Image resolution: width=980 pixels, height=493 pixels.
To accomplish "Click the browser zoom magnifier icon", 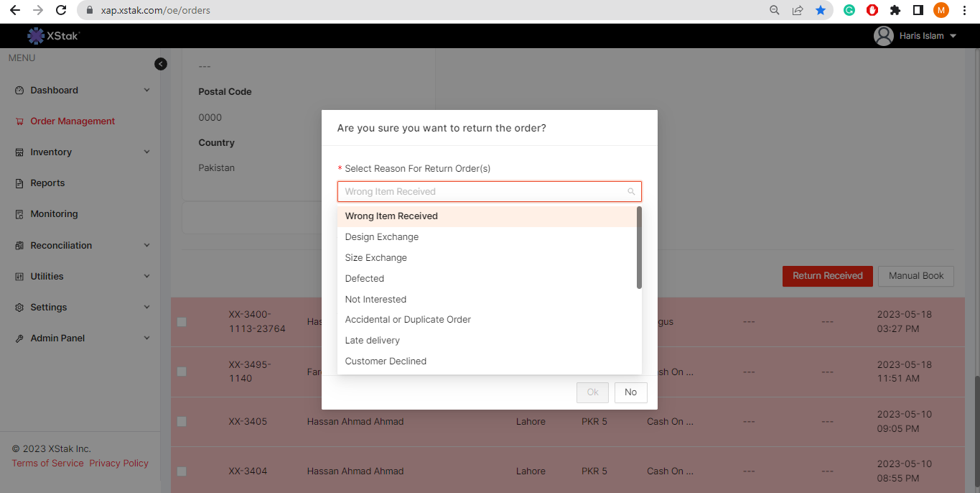I will pyautogui.click(x=774, y=10).
